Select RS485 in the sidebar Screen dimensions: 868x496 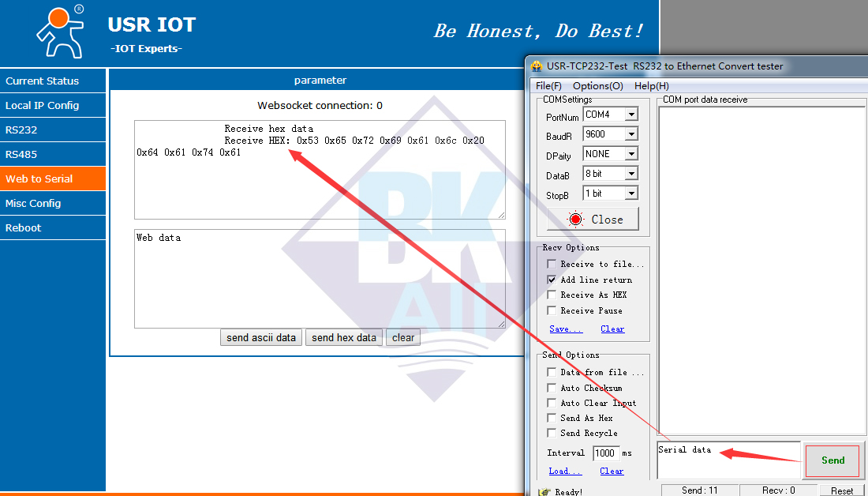click(53, 154)
